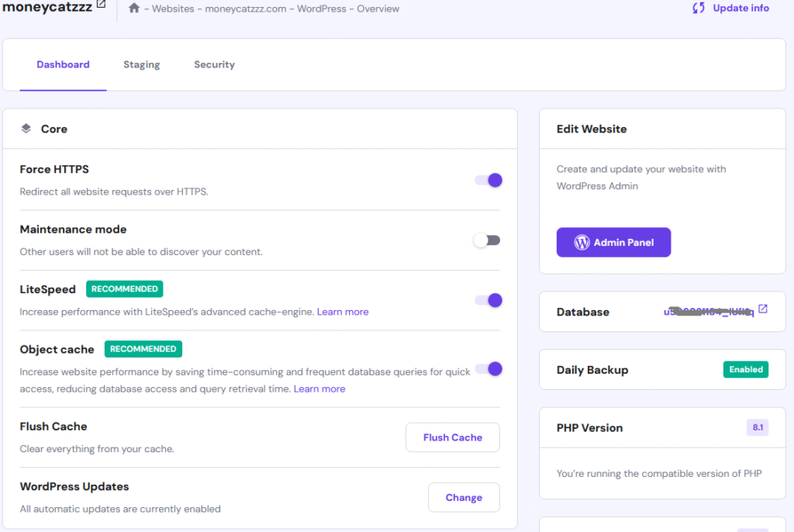This screenshot has width=794, height=532.
Task: Click the Core layers icon
Action: (x=26, y=129)
